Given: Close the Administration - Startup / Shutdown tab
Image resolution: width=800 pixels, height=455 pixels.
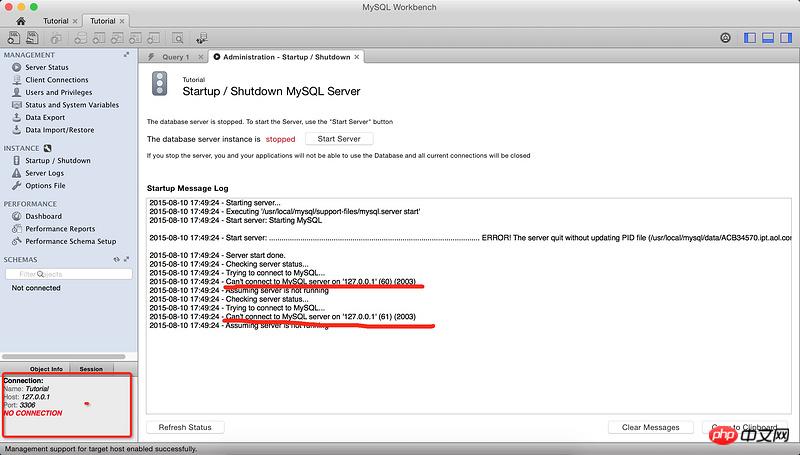Looking at the screenshot, I should [x=357, y=57].
